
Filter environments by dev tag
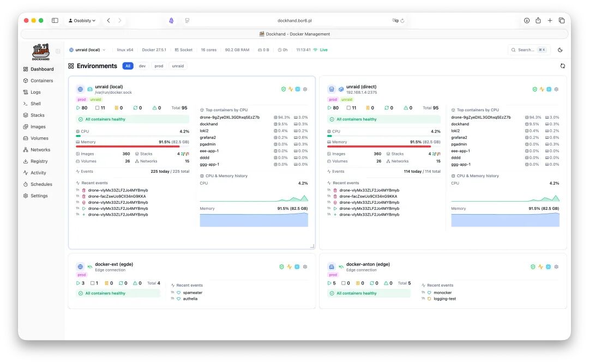(x=142, y=66)
